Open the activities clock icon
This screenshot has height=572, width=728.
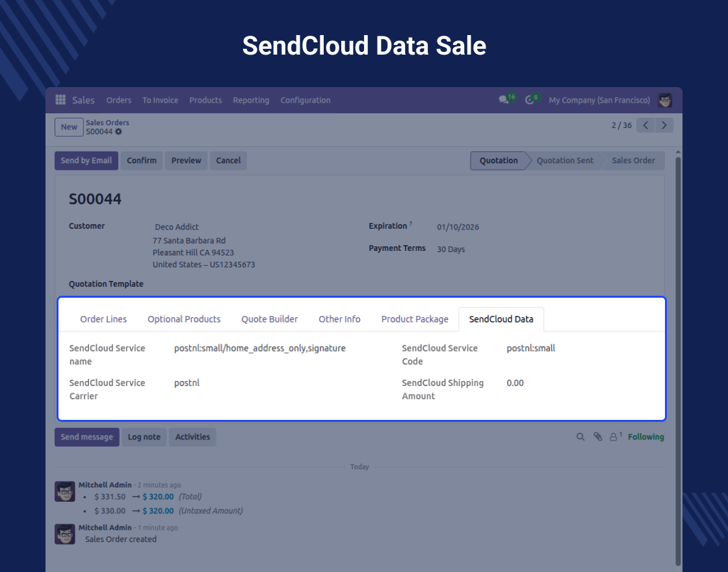[x=530, y=100]
